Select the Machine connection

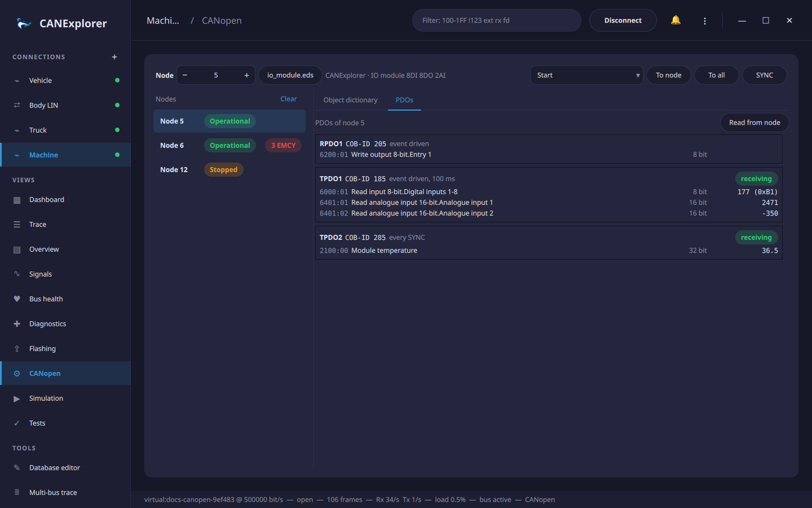point(65,155)
